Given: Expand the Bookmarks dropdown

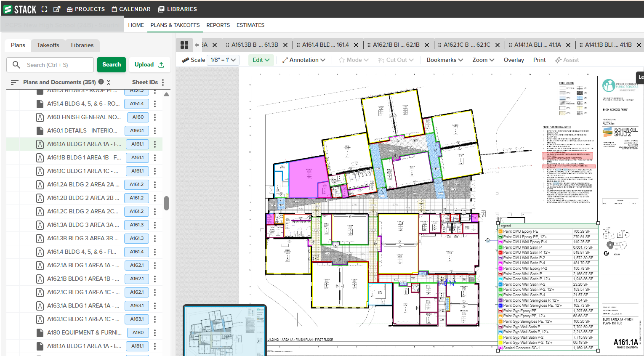Looking at the screenshot, I should point(444,60).
